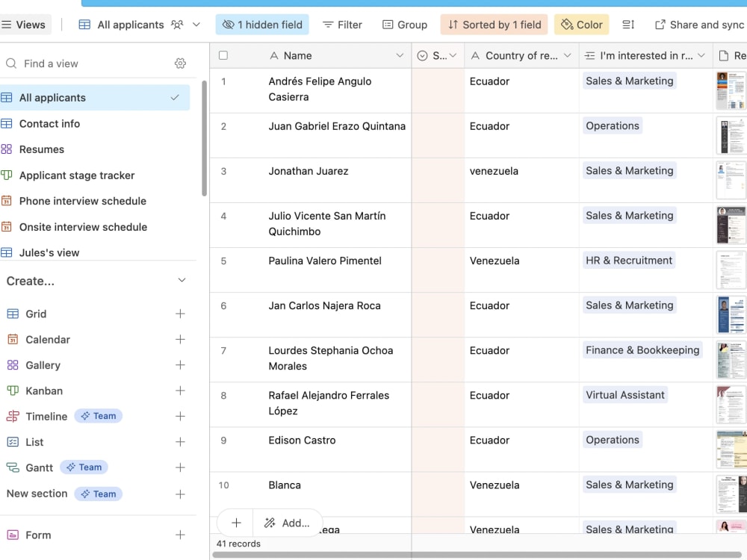Click the collaborators icon next to All applicants

(177, 25)
